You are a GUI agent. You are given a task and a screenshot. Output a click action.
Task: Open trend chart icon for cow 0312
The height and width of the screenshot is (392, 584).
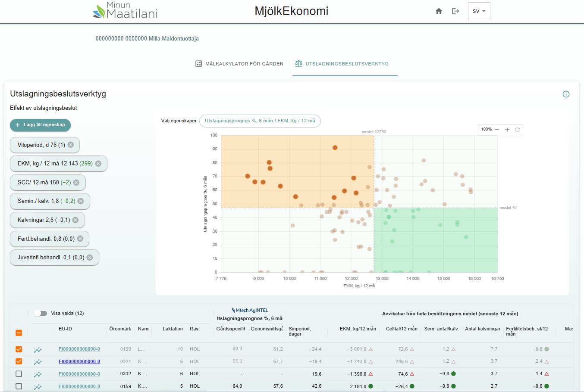coord(38,374)
